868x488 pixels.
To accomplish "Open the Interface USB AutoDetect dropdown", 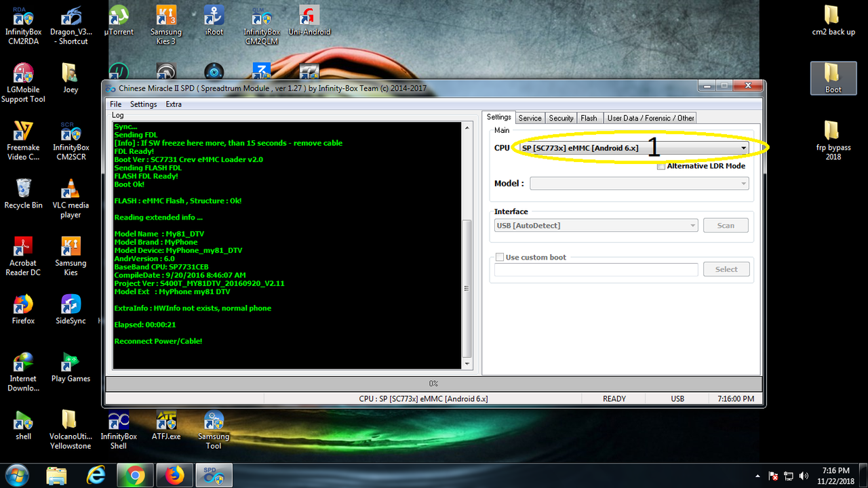I will (596, 225).
